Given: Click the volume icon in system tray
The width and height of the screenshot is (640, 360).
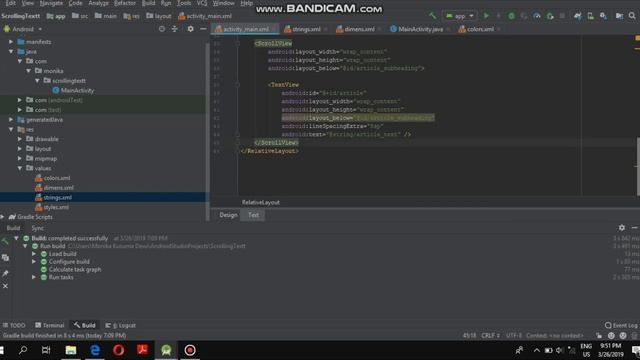Looking at the screenshot, I should pyautogui.click(x=560, y=350).
